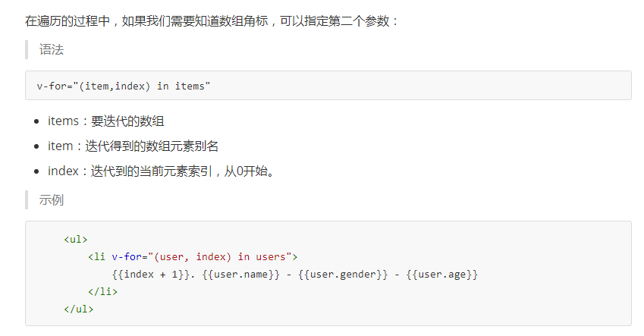
Task: Click the 语法 blockquote heading
Action: (x=52, y=50)
